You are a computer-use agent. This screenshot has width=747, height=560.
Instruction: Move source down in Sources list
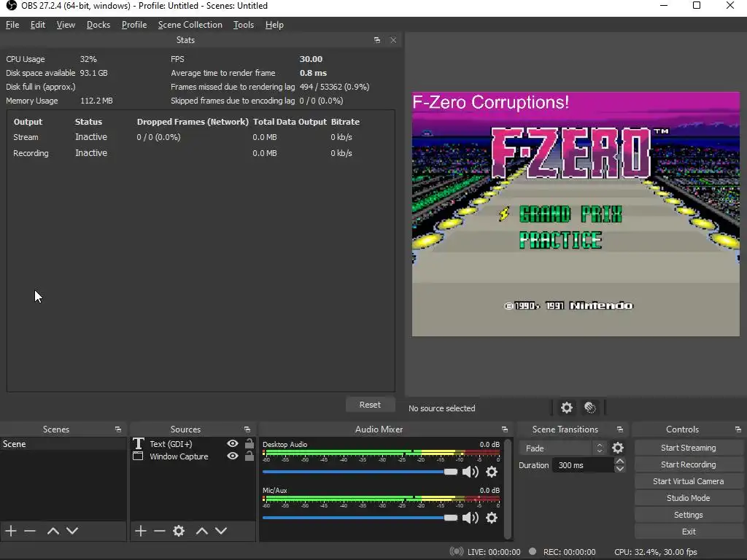[x=221, y=531]
